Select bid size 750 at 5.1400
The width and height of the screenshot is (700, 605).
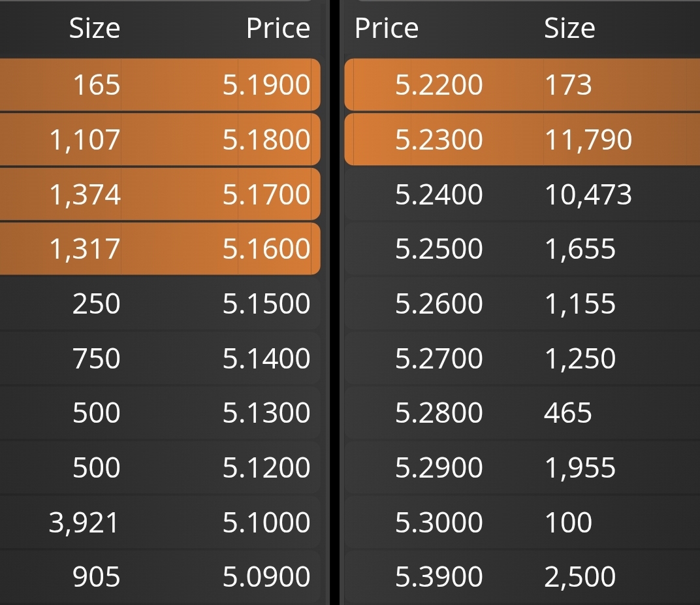pos(97,358)
